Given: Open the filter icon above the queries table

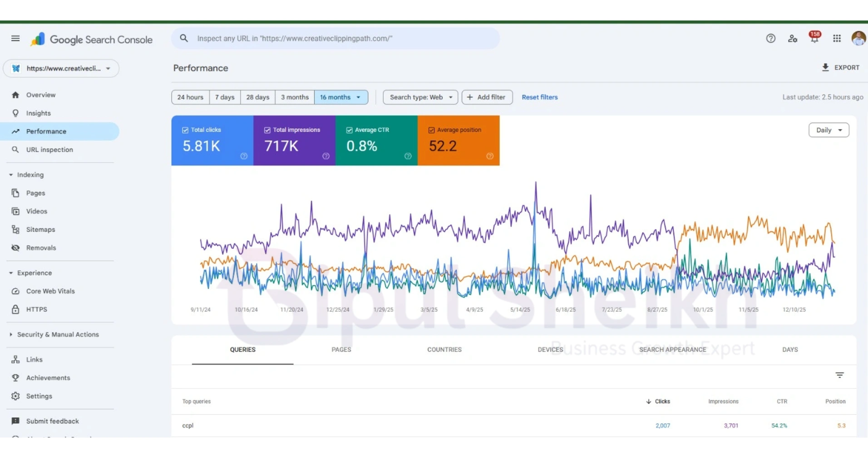Looking at the screenshot, I should click(x=839, y=375).
